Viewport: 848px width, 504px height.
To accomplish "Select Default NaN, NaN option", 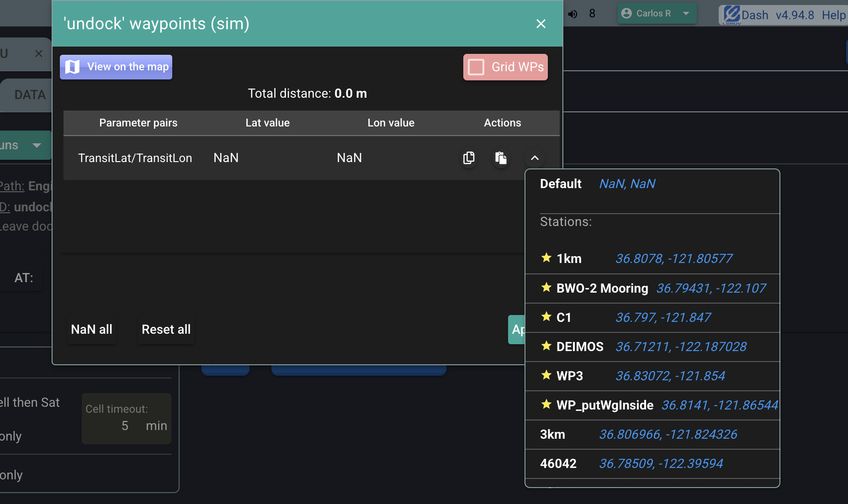I will coord(652,184).
